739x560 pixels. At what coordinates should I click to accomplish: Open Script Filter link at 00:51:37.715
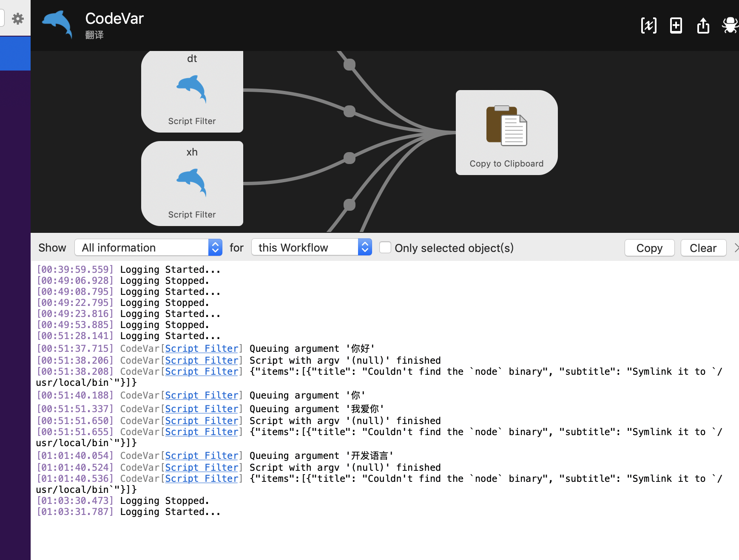click(x=202, y=348)
